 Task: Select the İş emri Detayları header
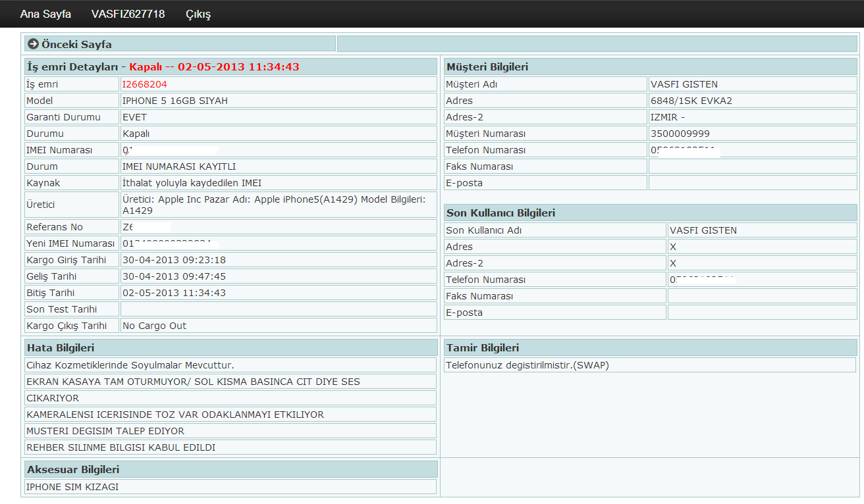[x=230, y=66]
